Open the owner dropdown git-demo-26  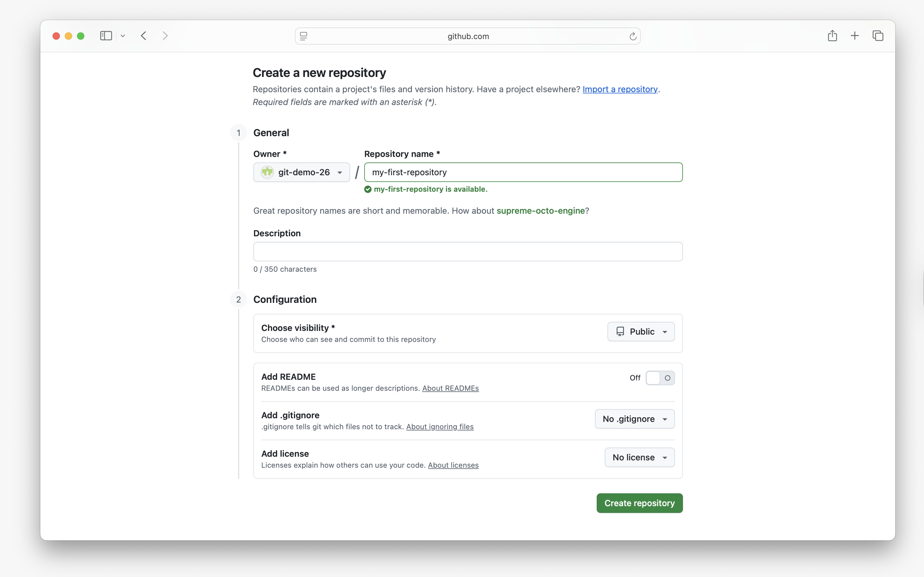tap(301, 172)
